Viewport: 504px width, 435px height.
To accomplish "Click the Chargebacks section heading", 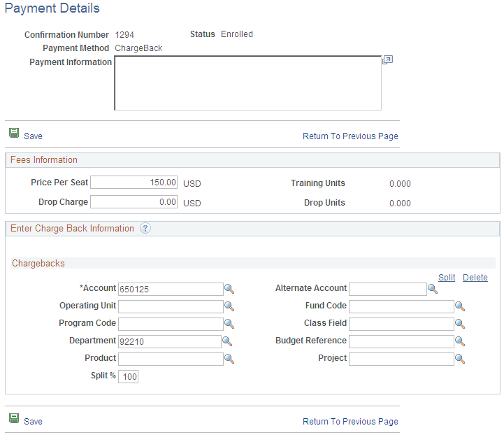I will point(38,264).
